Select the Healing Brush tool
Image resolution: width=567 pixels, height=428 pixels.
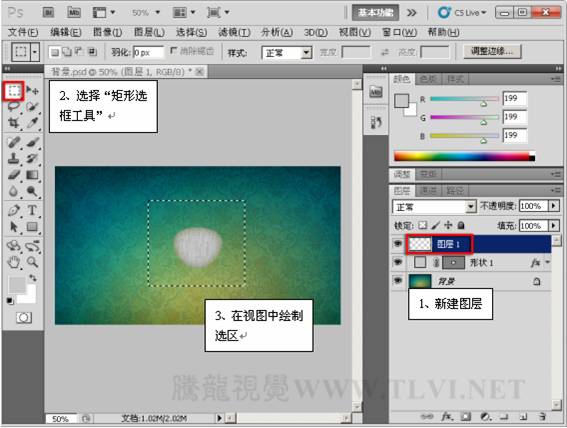tap(14, 142)
